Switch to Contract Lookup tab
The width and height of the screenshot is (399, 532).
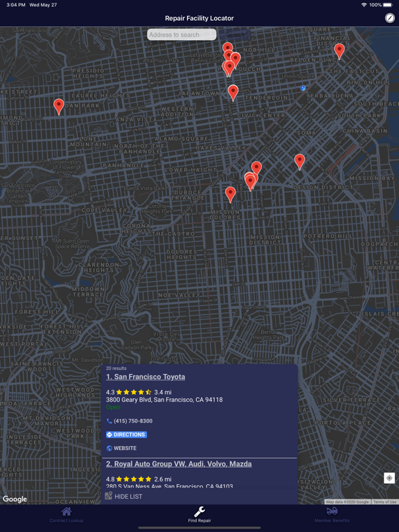click(66, 515)
